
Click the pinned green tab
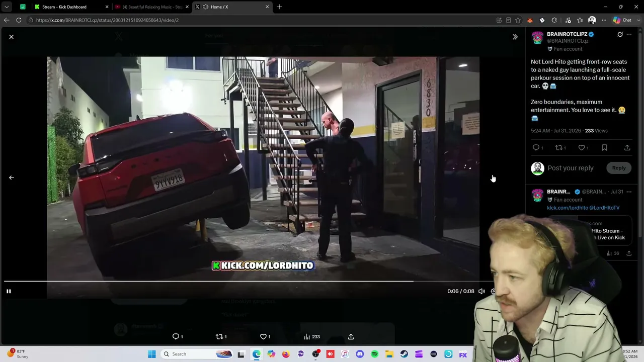[23, 7]
